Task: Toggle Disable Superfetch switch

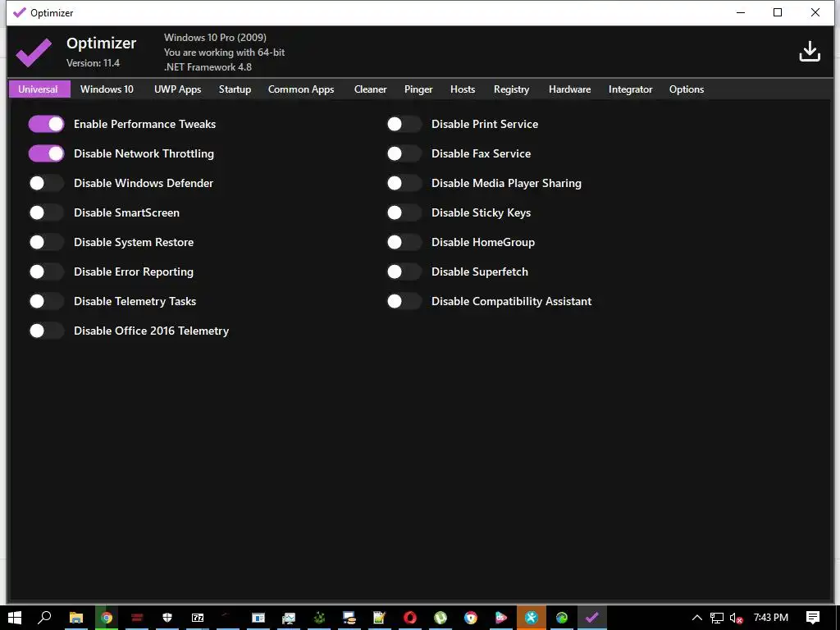Action: 404,272
